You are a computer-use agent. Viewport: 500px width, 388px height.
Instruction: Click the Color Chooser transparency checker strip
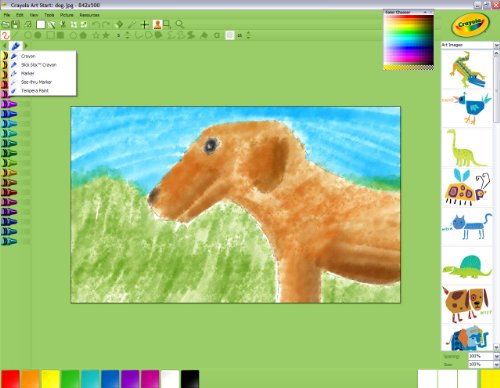click(409, 67)
